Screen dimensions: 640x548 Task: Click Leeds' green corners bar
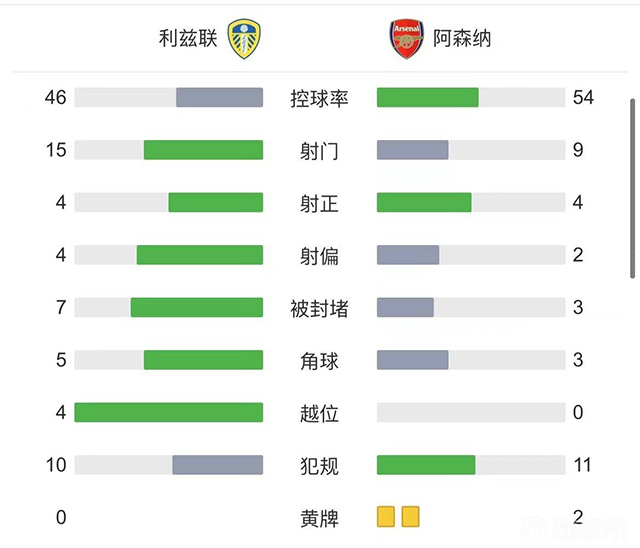(x=203, y=360)
